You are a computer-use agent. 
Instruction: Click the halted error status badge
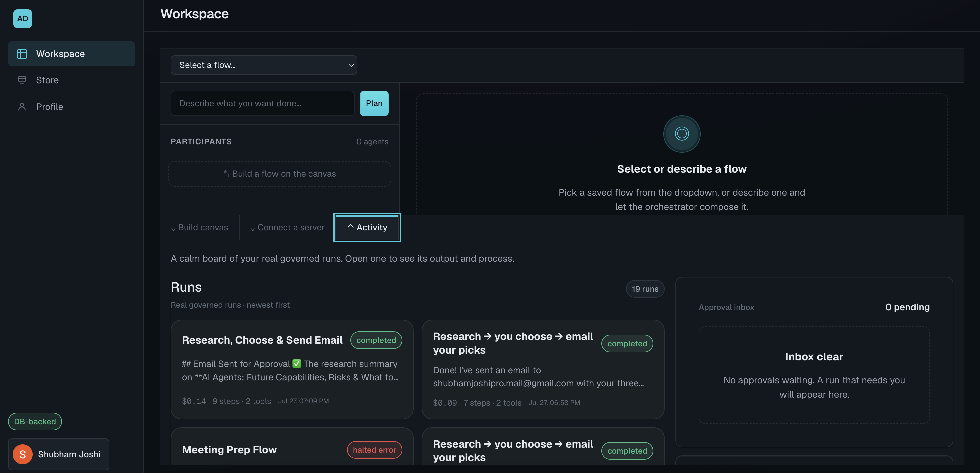pos(374,450)
